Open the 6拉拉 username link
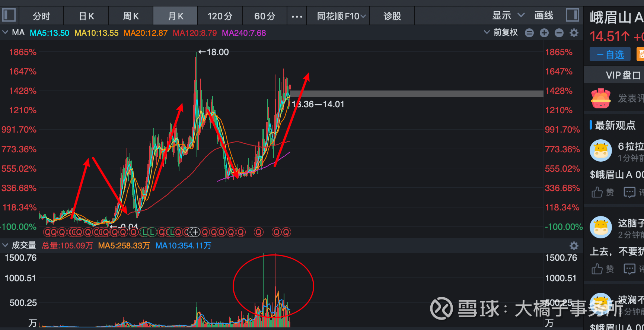Image resolution: width=644 pixels, height=330 pixels. point(631,146)
